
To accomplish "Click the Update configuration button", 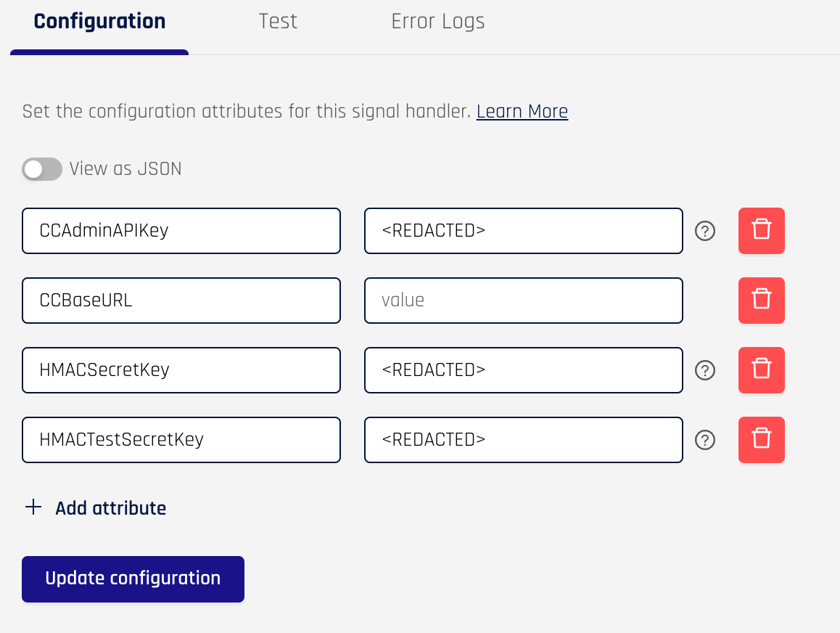I will pos(133,579).
